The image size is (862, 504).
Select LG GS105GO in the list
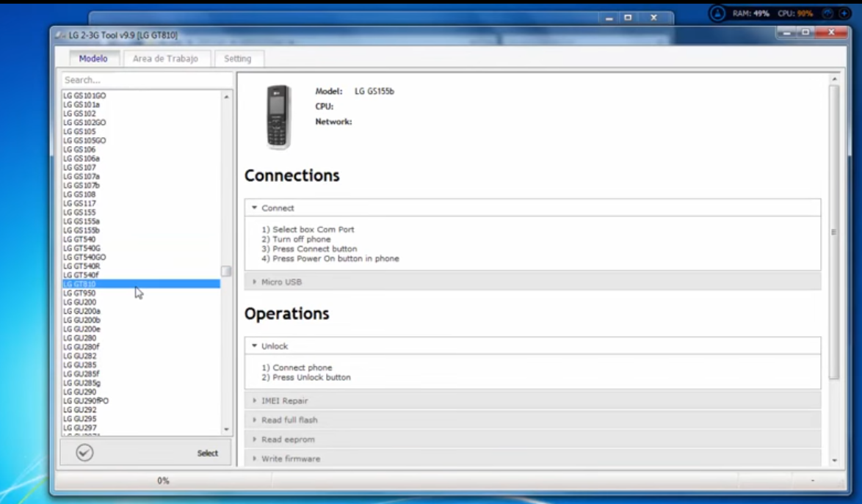click(141, 141)
